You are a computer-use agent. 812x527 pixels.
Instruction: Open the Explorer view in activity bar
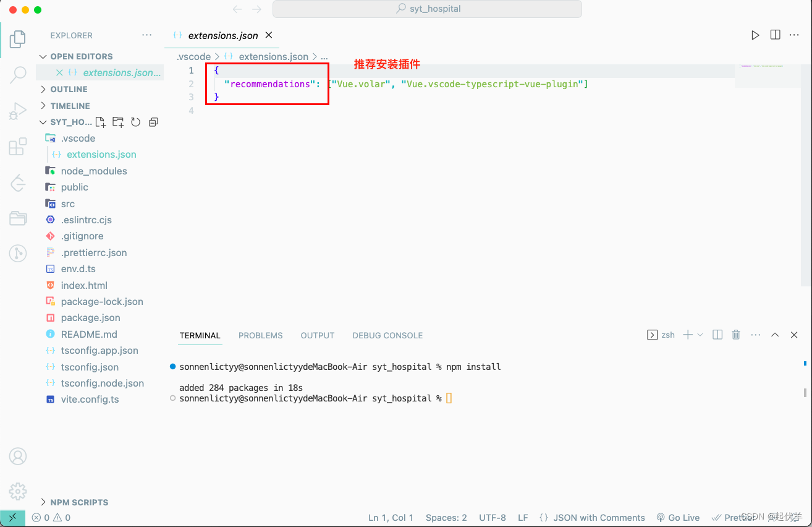pos(18,41)
